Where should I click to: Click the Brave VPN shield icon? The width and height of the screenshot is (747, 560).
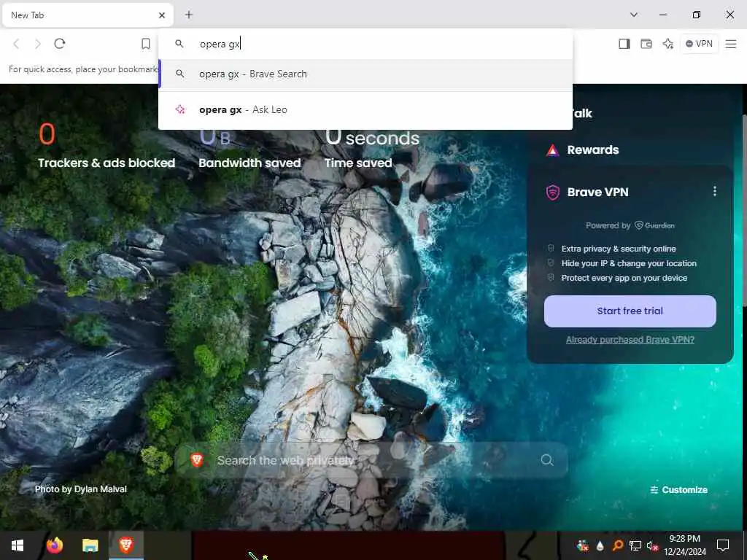point(553,192)
